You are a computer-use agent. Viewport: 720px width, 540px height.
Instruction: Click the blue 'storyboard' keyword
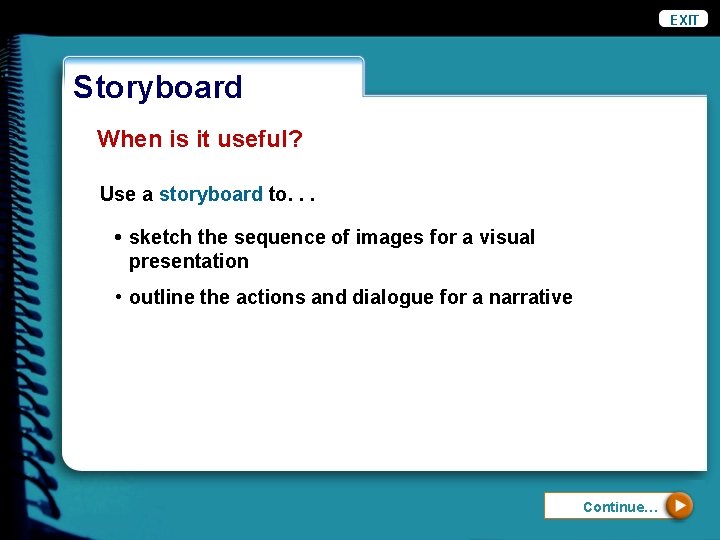(x=211, y=194)
